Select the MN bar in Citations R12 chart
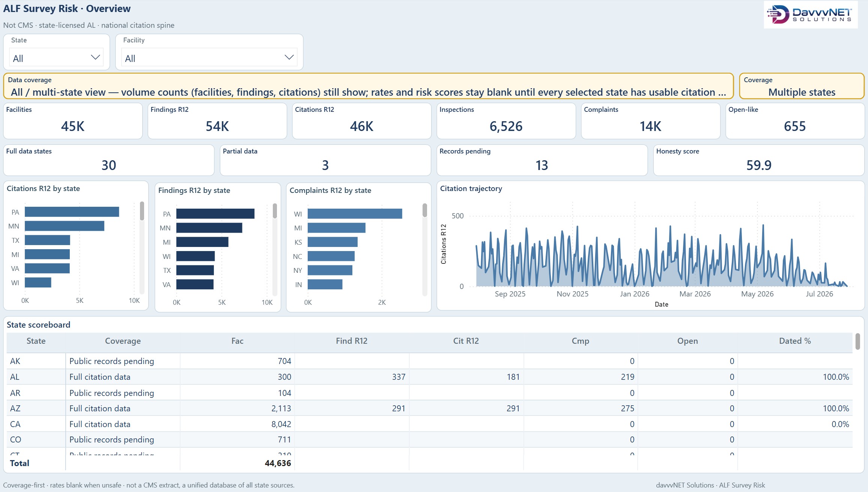 65,226
